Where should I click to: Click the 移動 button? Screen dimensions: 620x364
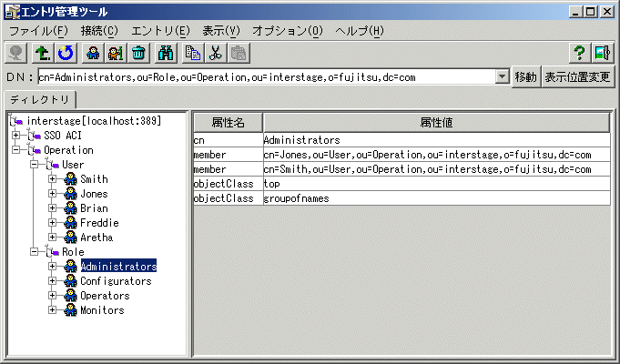point(525,77)
